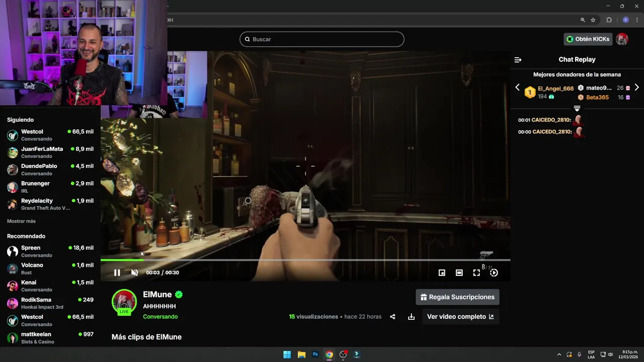Click Spreen avatar icon

[13, 251]
